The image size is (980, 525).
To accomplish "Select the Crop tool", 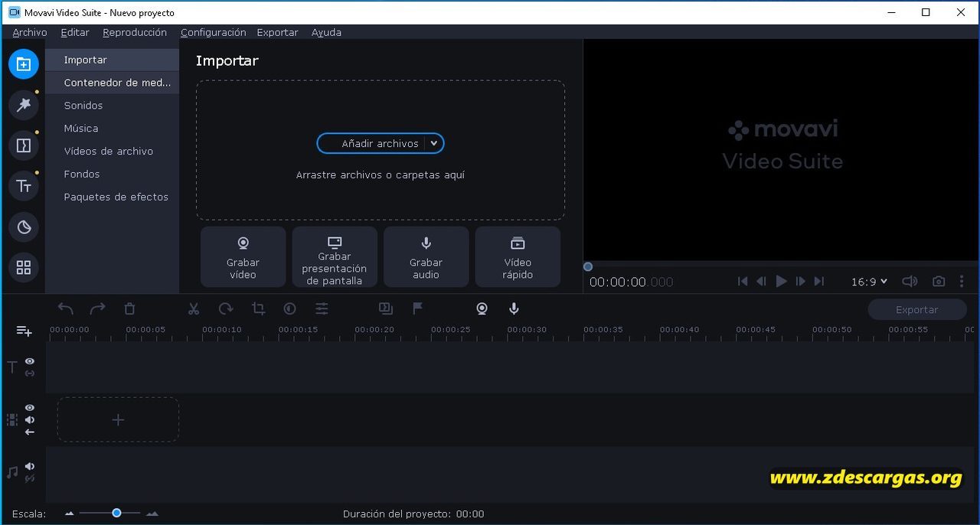I will (x=258, y=308).
